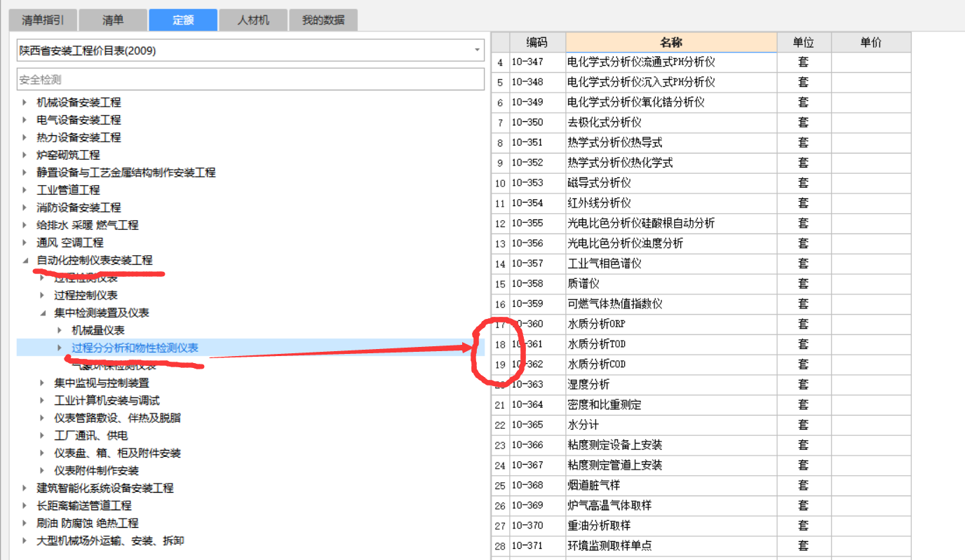This screenshot has width=965, height=560.
Task: Expand the 机械量仪表 node
Action: pos(60,330)
